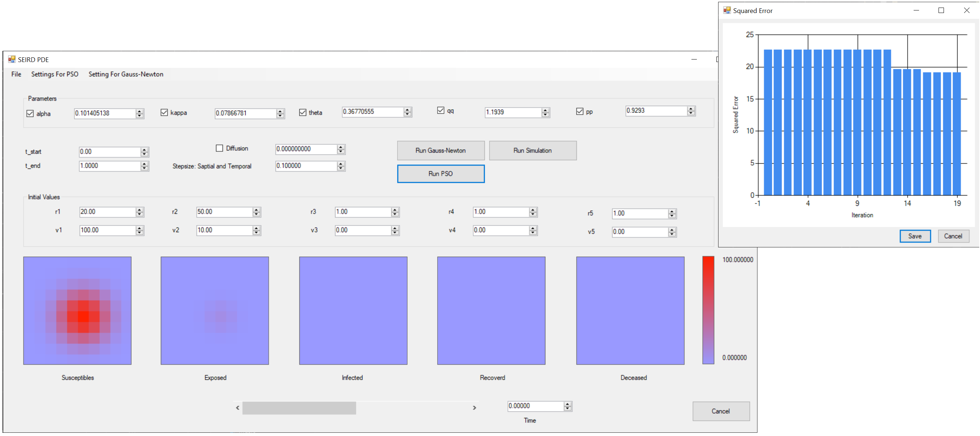Save the Squared Error chart
This screenshot has width=980, height=436.
[x=915, y=236]
